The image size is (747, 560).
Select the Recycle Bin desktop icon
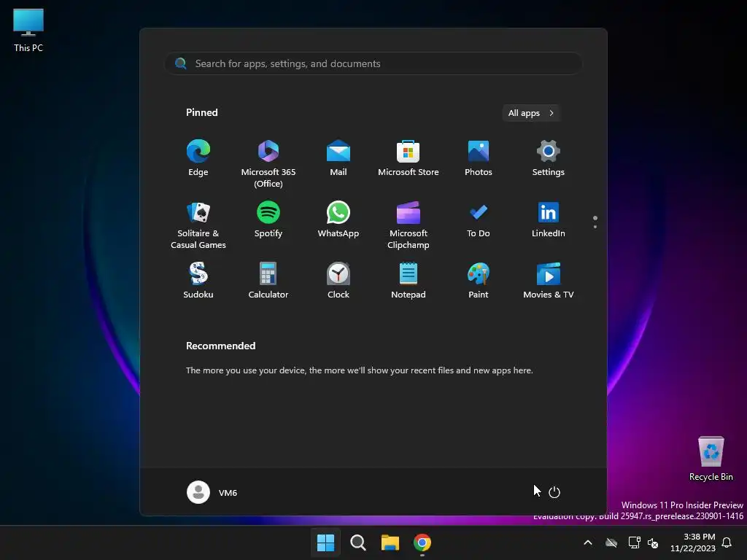(711, 459)
